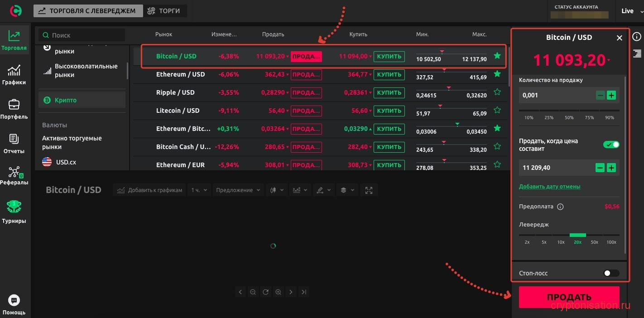Unfavorite the Ethereum / USD star
Screen dimensions: 644x318
[x=497, y=74]
